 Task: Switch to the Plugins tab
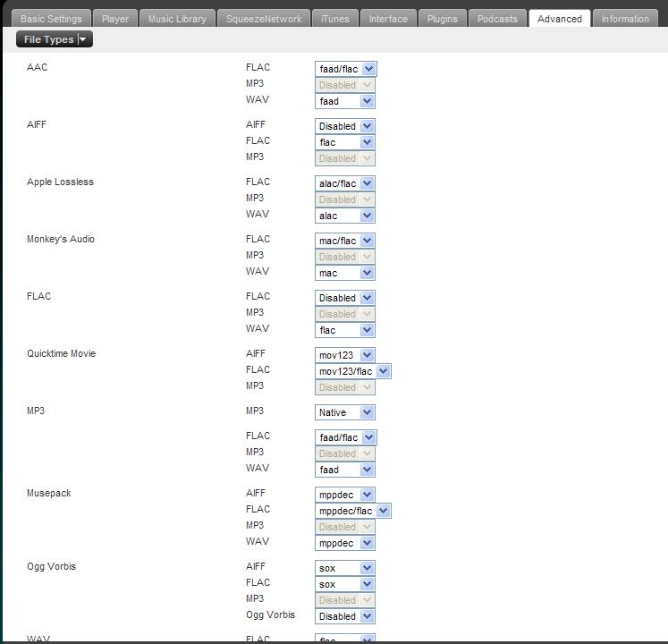[x=442, y=19]
